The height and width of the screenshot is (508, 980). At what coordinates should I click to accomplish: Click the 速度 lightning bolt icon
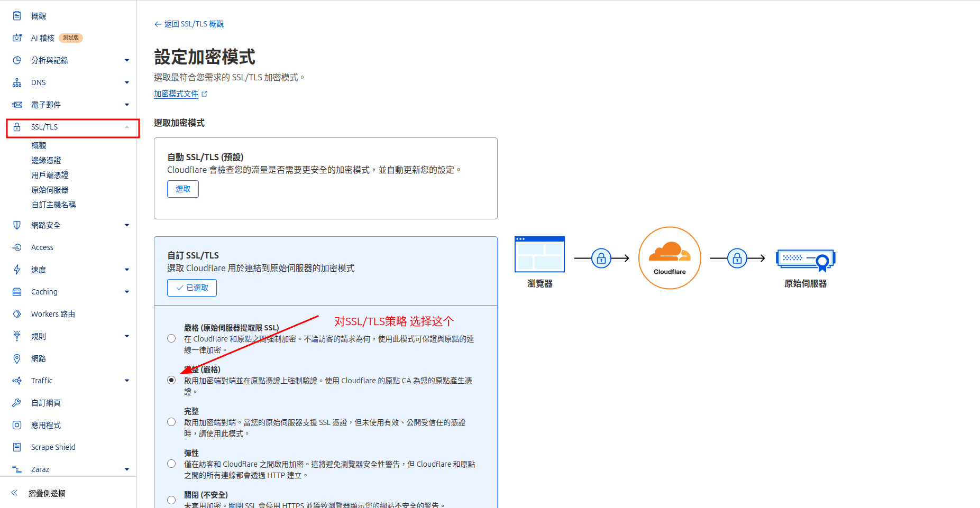coord(17,270)
